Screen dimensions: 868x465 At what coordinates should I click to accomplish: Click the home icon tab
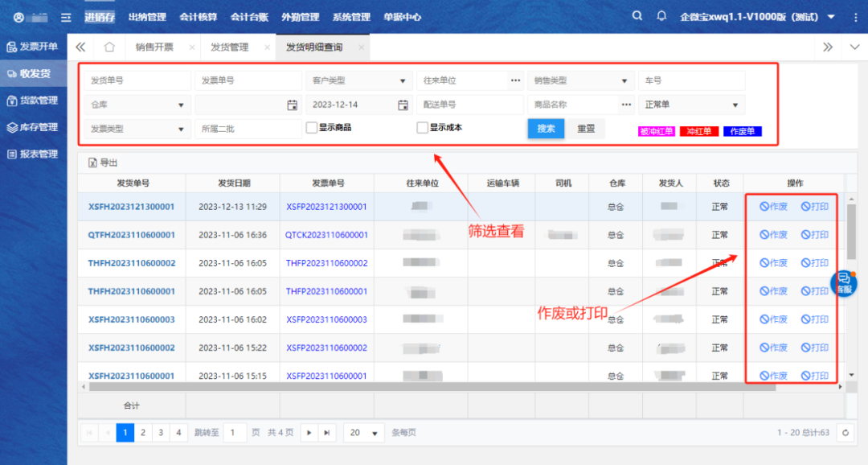pyautogui.click(x=109, y=47)
